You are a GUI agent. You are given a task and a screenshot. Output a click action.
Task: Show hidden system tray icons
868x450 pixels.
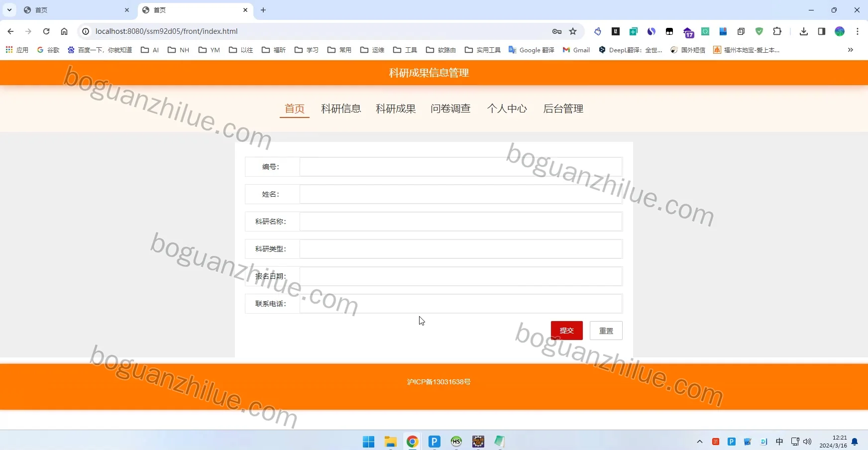700,442
